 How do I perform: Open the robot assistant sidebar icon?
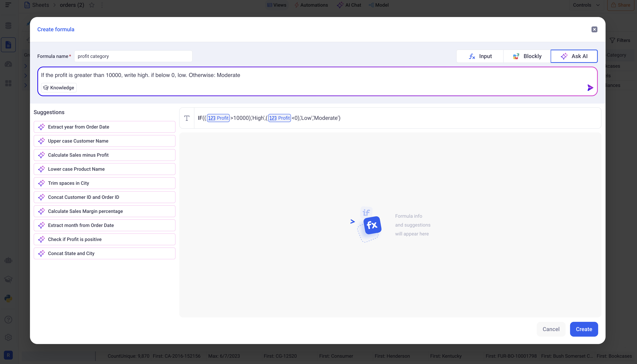[8, 260]
